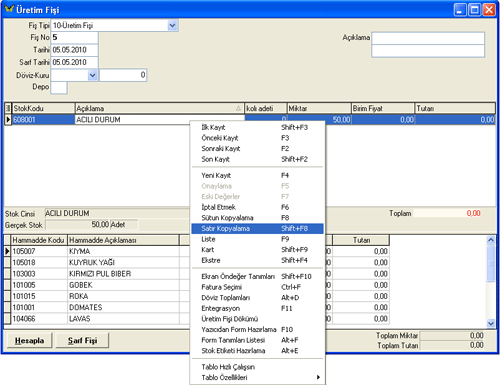Select Form Tanımları Listesi entry
This screenshot has height=385, width=500.
tap(257, 340)
